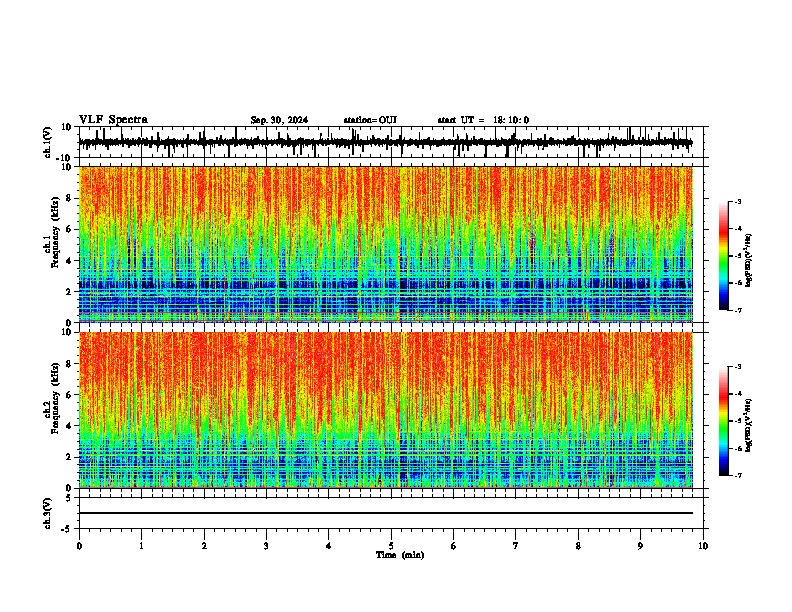This screenshot has height=612, width=792.
Task: Click the ch.3(V) flat line plot
Action: point(385,513)
